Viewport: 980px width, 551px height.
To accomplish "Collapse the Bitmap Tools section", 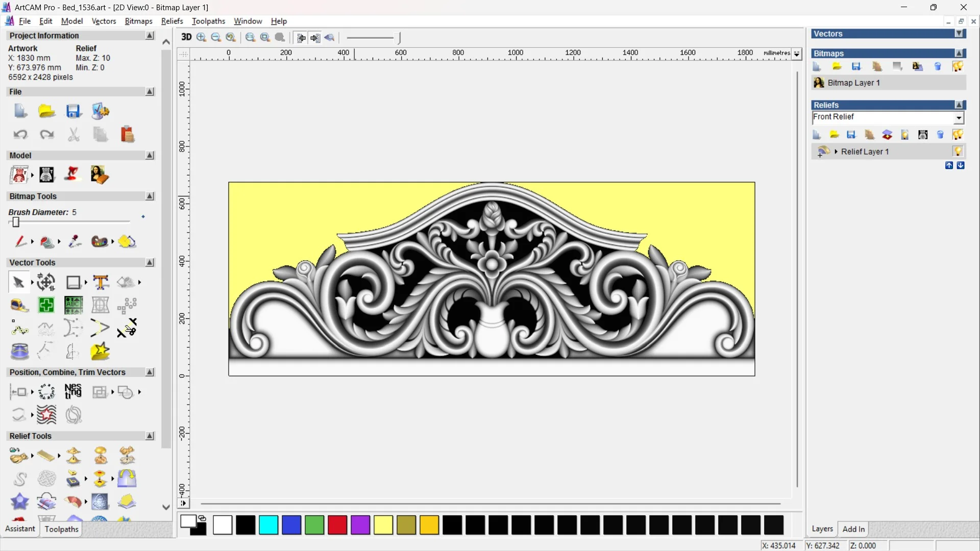I will [150, 196].
